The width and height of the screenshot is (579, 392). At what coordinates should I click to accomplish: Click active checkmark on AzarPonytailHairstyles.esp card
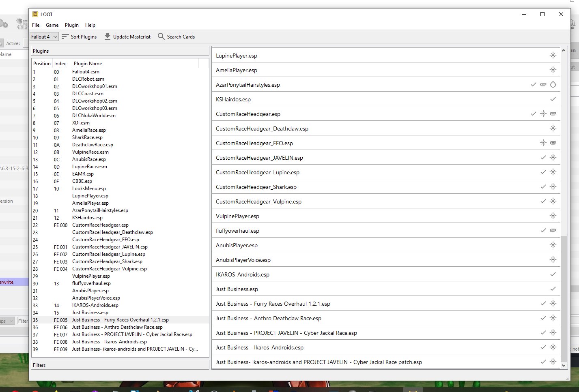(533, 84)
